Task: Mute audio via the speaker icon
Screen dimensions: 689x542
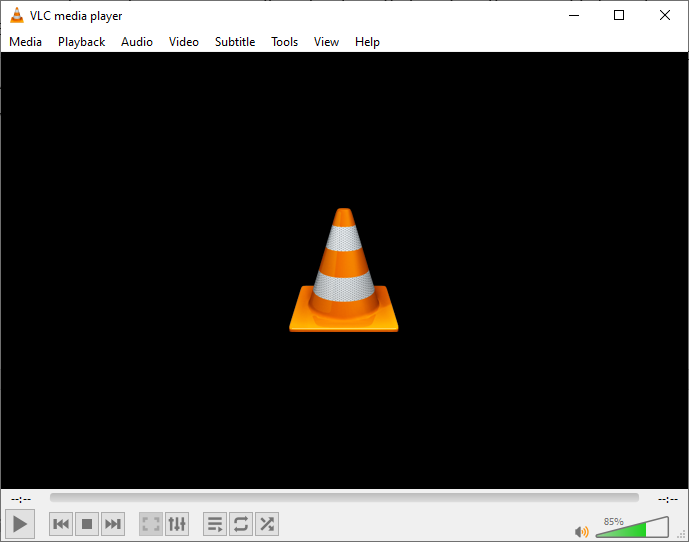Action: pos(581,531)
